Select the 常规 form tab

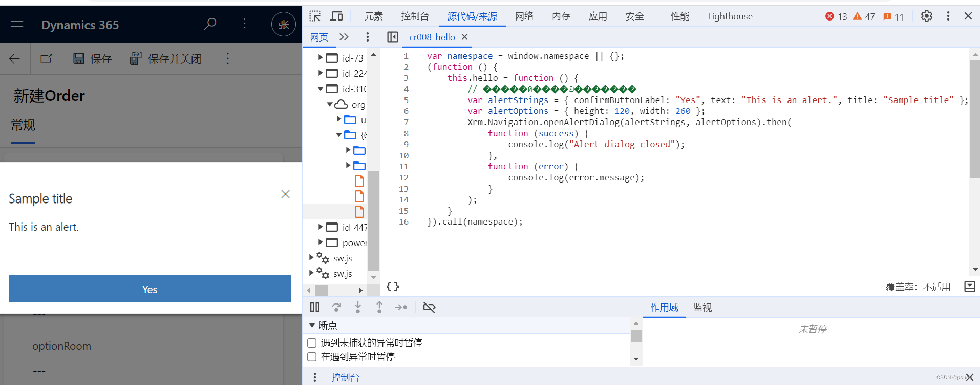coord(23,125)
